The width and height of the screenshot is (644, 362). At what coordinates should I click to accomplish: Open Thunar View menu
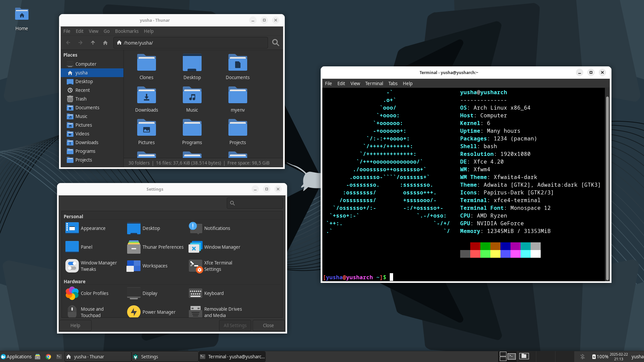pos(94,31)
